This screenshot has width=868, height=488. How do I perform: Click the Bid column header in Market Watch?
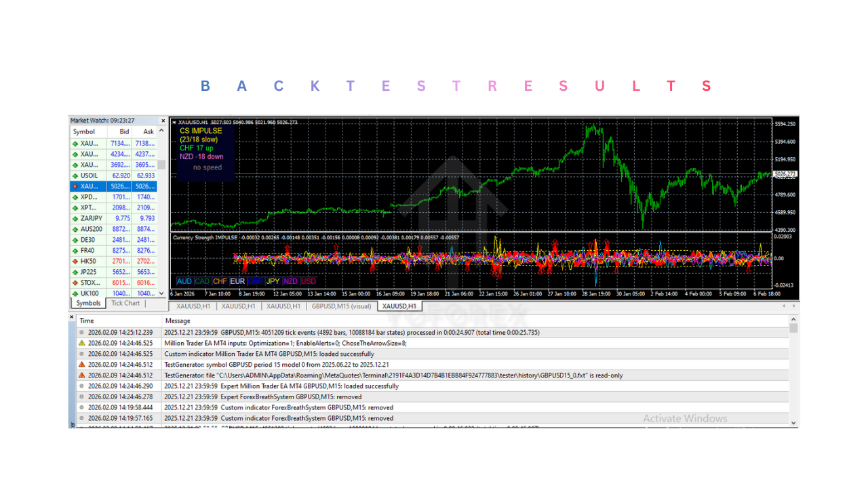tap(124, 131)
